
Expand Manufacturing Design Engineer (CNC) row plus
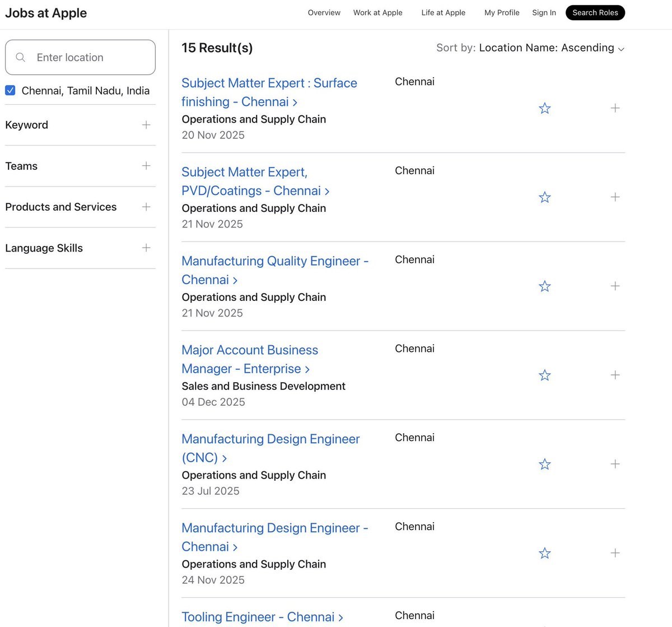(x=615, y=464)
